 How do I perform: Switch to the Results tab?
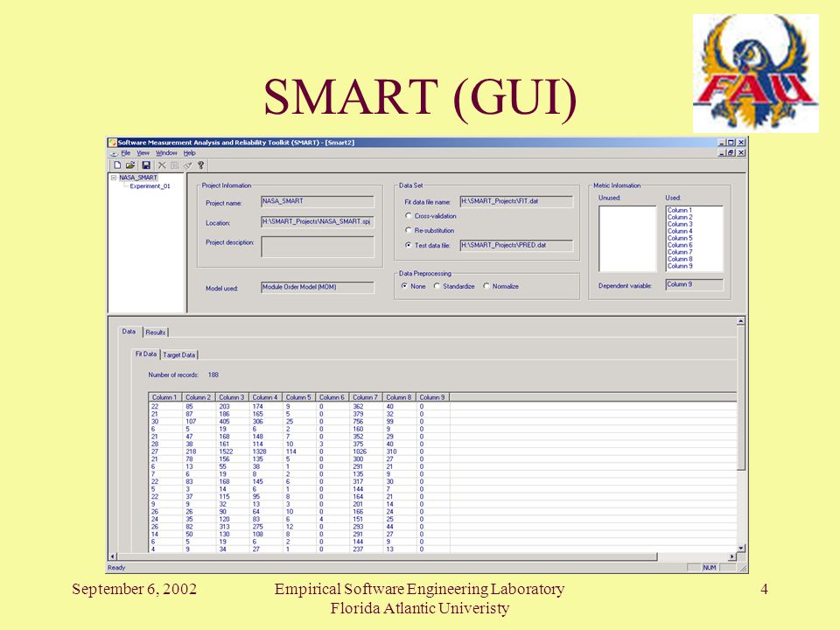pos(156,332)
